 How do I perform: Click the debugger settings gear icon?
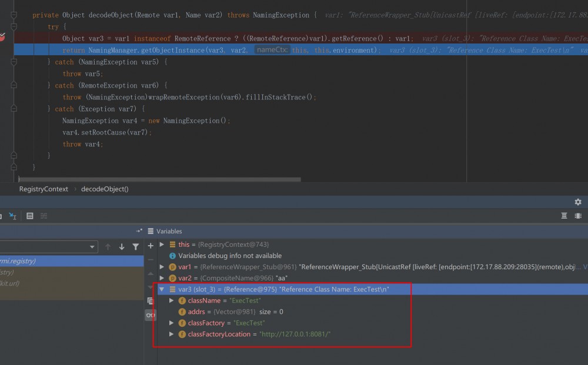point(578,202)
